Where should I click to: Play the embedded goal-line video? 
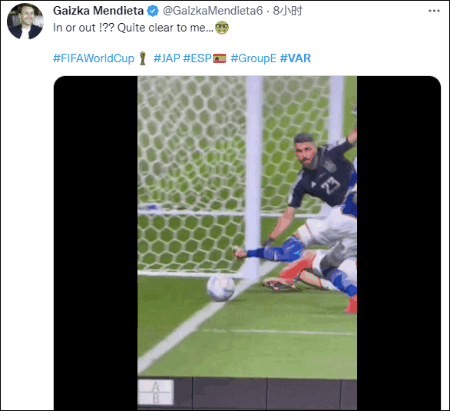point(247,243)
